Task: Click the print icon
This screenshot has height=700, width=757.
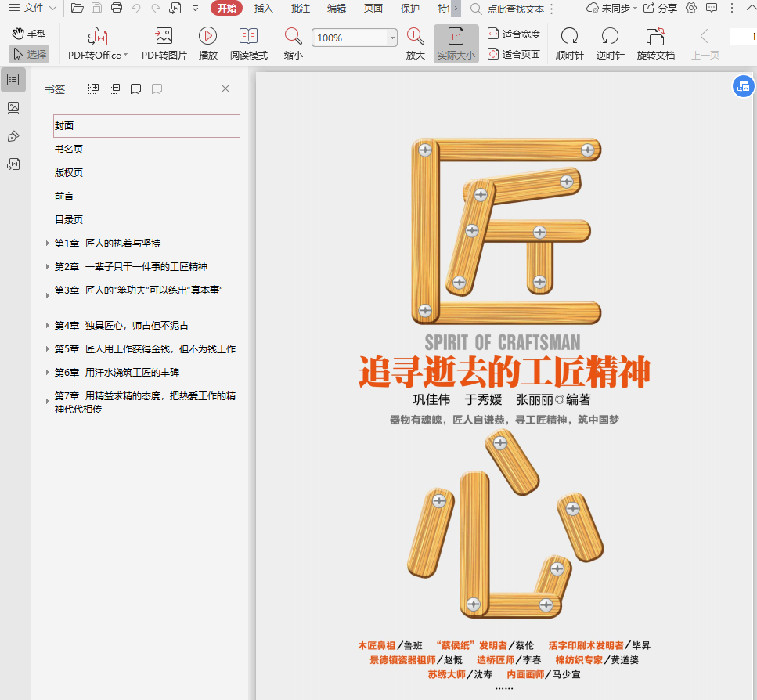Action: pos(117,8)
